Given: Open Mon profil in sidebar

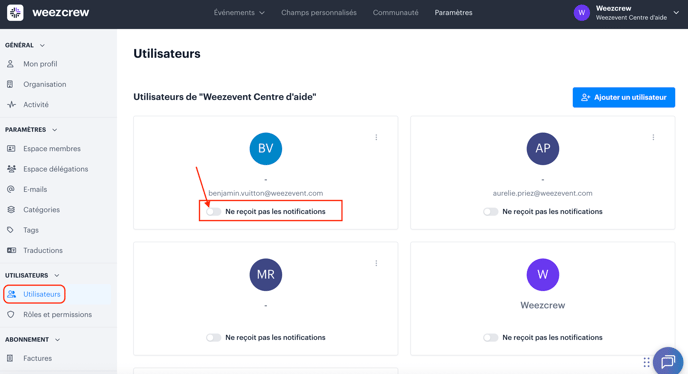Looking at the screenshot, I should tap(40, 64).
